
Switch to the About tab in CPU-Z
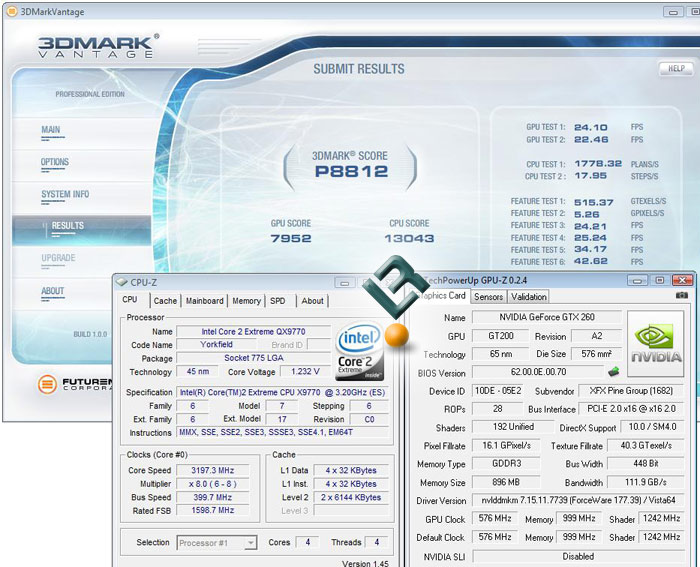coord(312,301)
